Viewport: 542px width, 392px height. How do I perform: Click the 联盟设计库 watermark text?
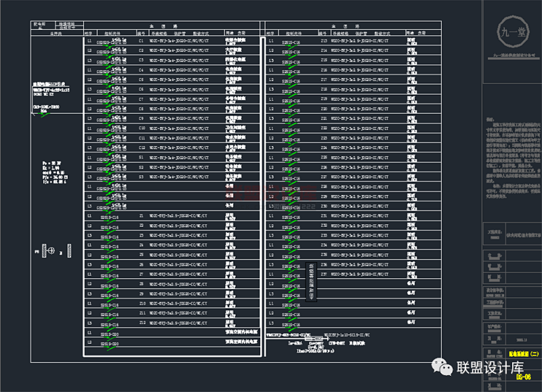tap(491, 368)
